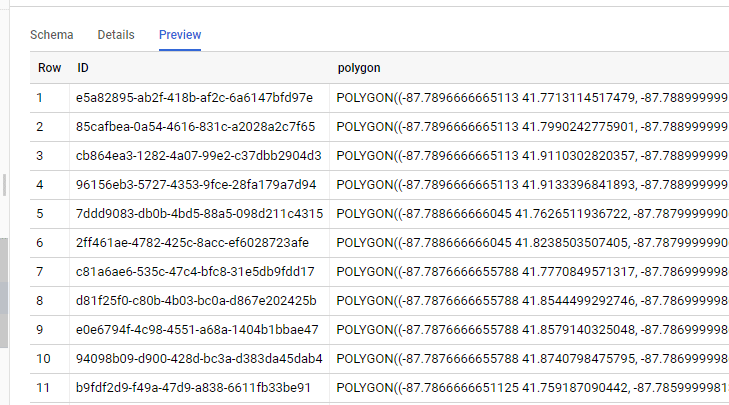The height and width of the screenshot is (405, 729).
Task: Select ID cell starting with 2ff461ae
Action: pos(194,243)
